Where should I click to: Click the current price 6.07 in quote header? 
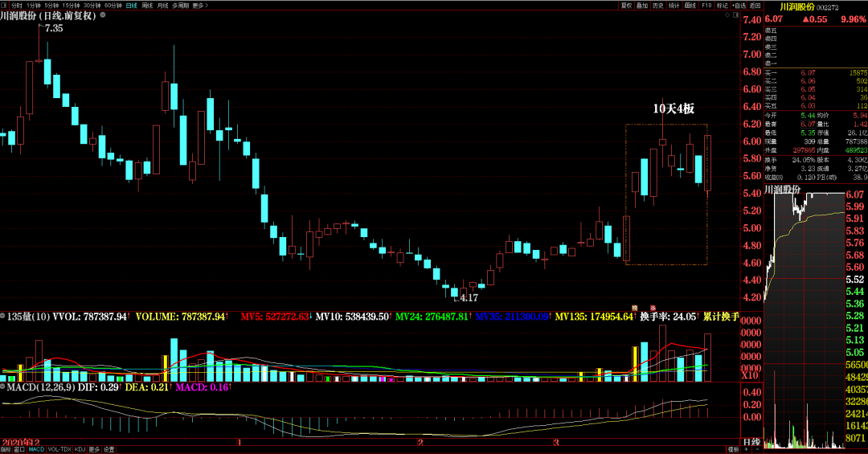[774, 19]
